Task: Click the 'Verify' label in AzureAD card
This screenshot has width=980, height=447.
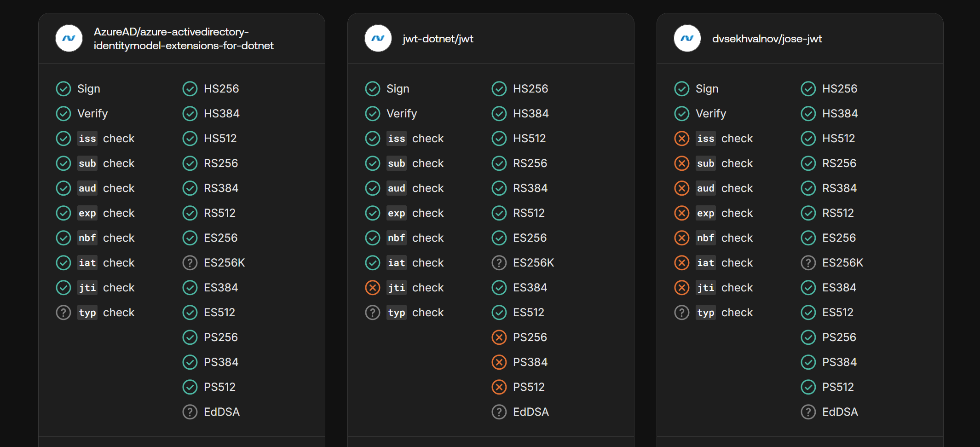Action: (x=92, y=113)
